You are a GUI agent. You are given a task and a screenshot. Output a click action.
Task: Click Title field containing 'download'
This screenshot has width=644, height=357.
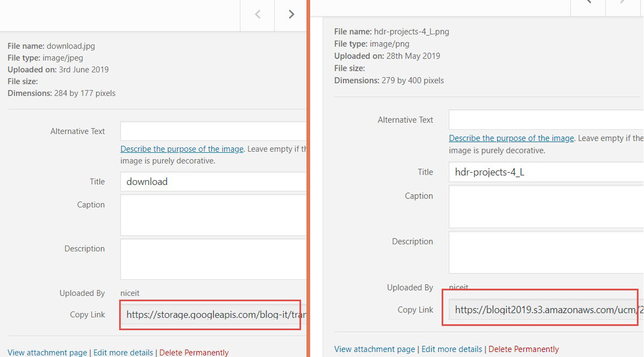214,182
